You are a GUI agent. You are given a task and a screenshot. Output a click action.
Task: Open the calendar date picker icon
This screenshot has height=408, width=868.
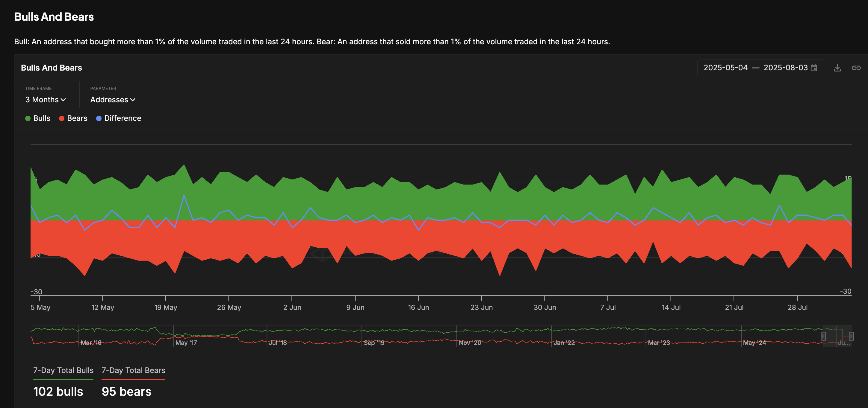click(814, 68)
